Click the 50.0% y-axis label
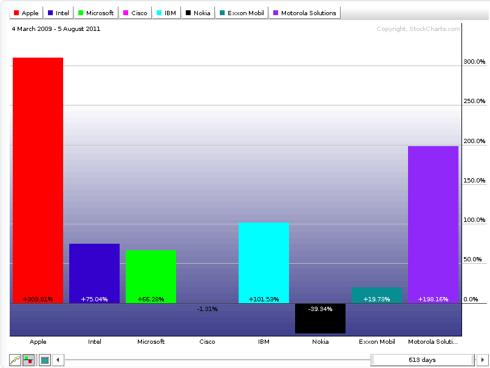 tap(473, 259)
